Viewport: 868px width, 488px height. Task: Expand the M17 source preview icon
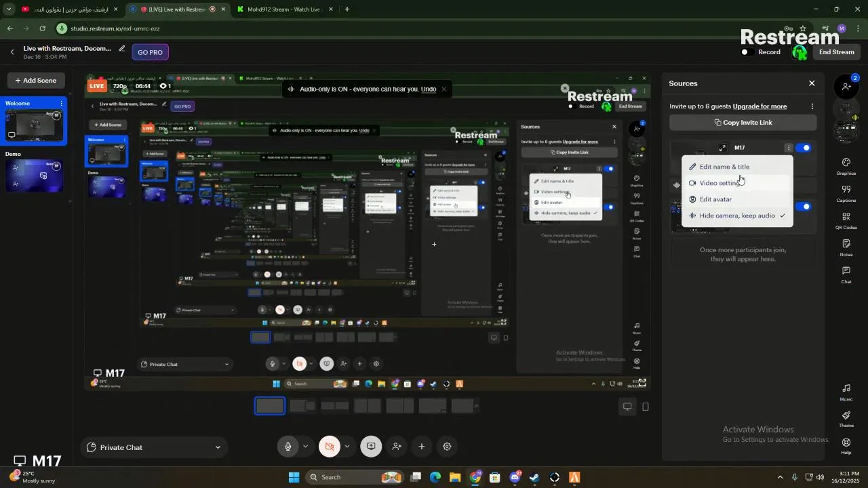click(723, 148)
